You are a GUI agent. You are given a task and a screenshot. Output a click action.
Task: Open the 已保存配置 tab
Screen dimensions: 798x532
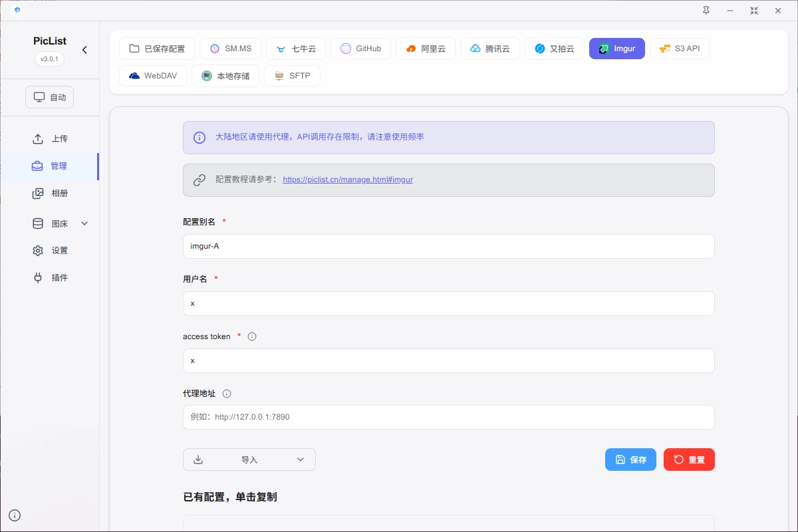[x=157, y=49]
